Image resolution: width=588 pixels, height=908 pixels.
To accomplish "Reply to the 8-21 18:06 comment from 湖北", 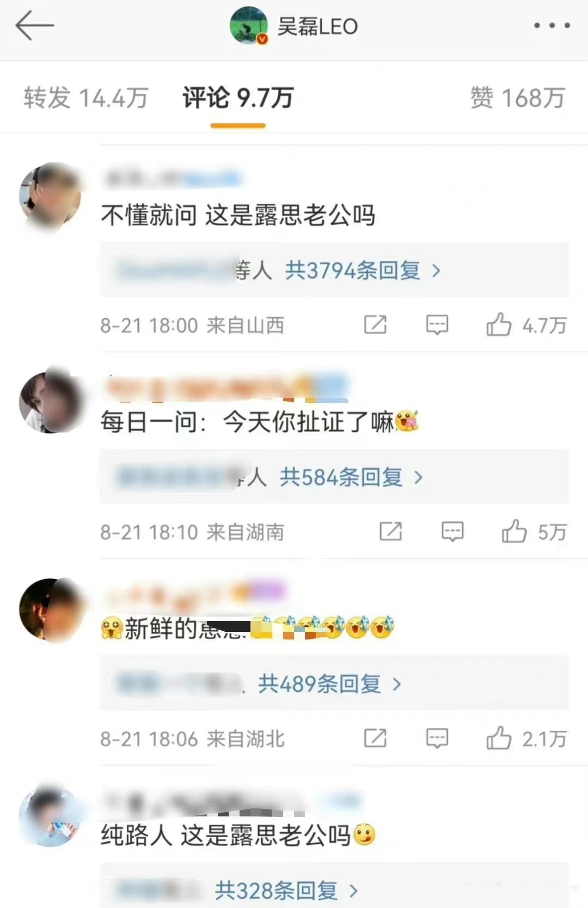I will (437, 739).
